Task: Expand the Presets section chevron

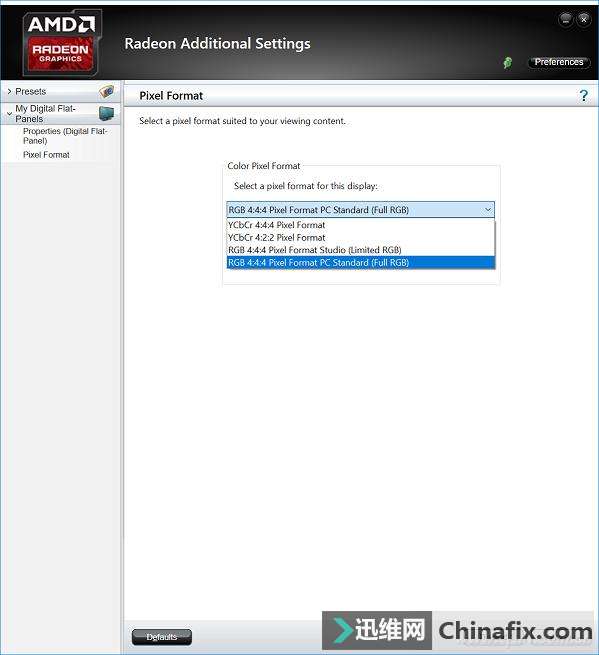Action: click(x=9, y=91)
